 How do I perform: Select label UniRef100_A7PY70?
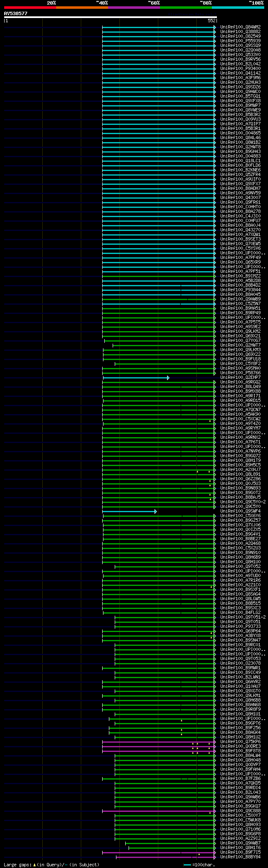coord(240,802)
